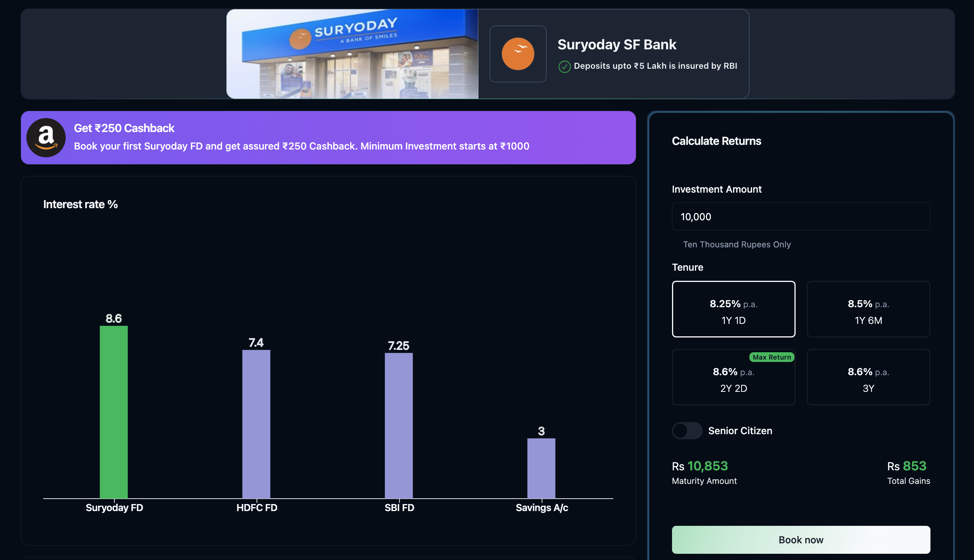Click the Calculate Returns heading

tap(716, 141)
